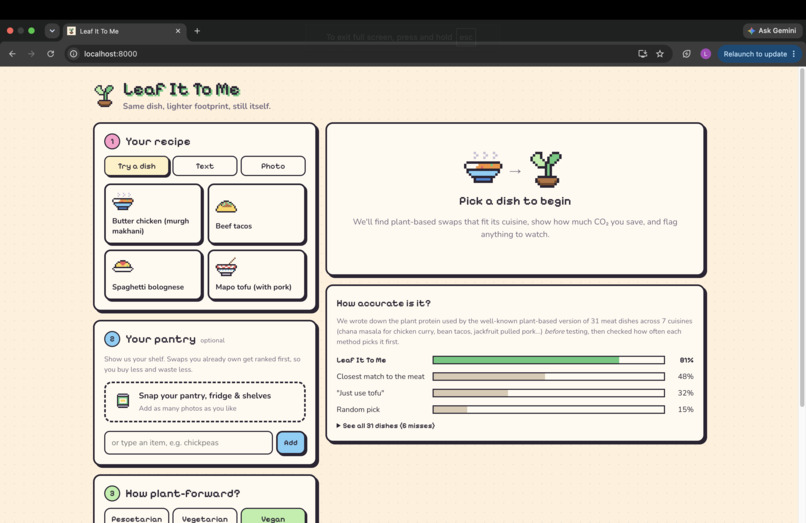Open a new browser tab
Screen dimensions: 806x523
(x=197, y=31)
